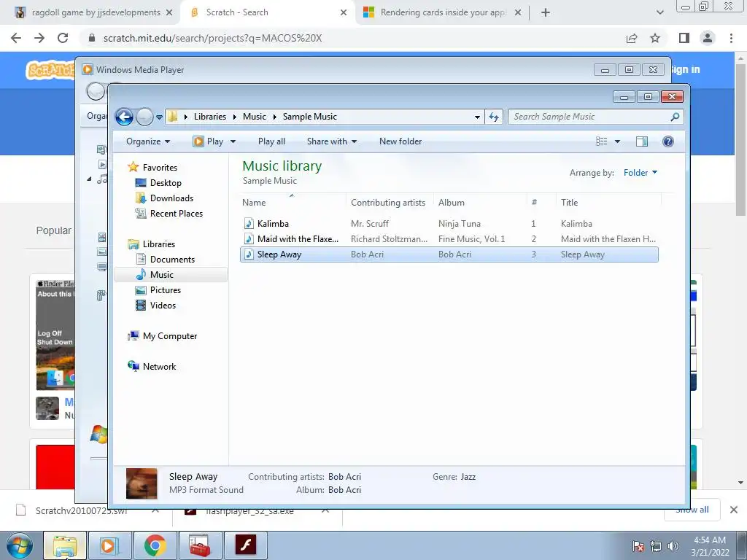Select Music library in navigation pane

pyautogui.click(x=161, y=275)
